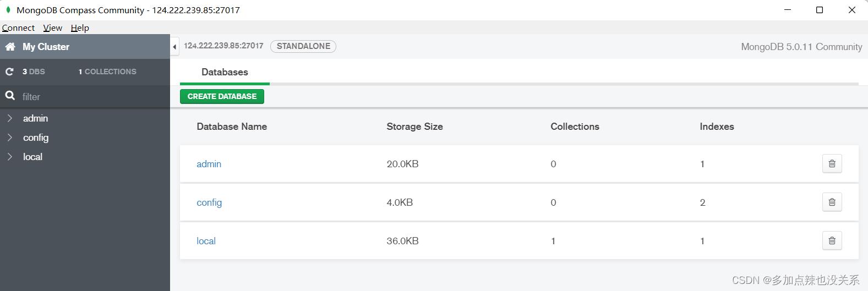Delete the admin database with trash icon
This screenshot has height=291, width=868.
[x=832, y=163]
